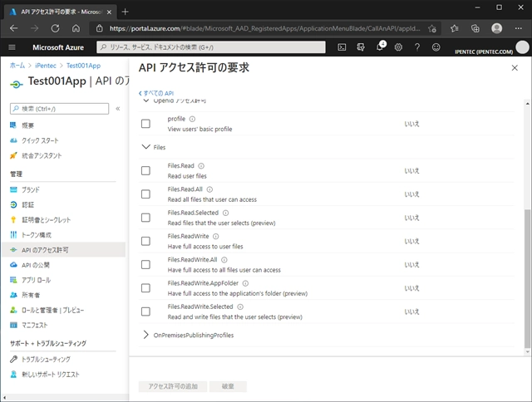The width and height of the screenshot is (532, 402).
Task: Collapse the OpenId permissions group chevron
Action: click(x=146, y=100)
